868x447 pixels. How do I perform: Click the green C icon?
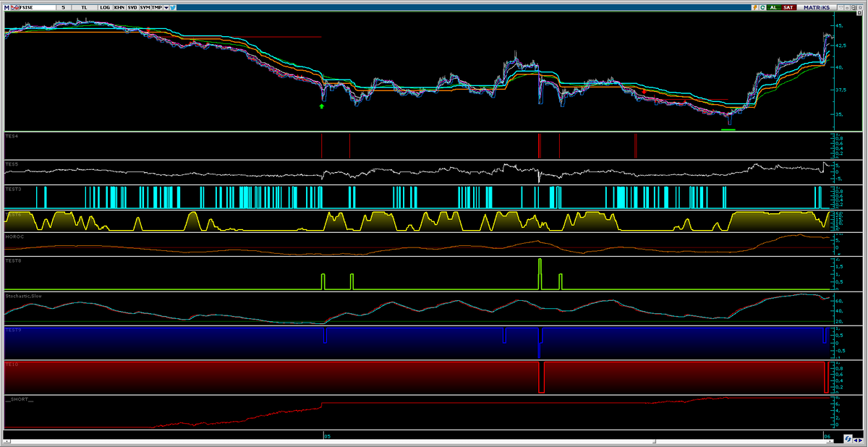click(x=762, y=7)
